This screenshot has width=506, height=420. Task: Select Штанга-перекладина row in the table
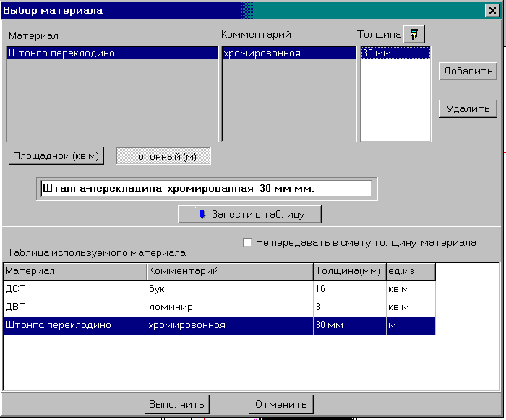coord(220,325)
